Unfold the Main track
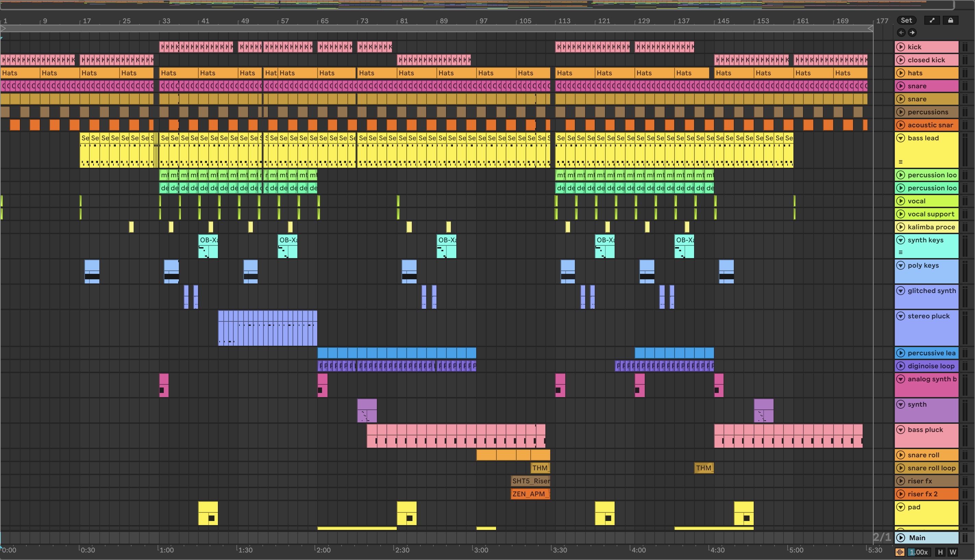The width and height of the screenshot is (975, 560). pyautogui.click(x=901, y=538)
